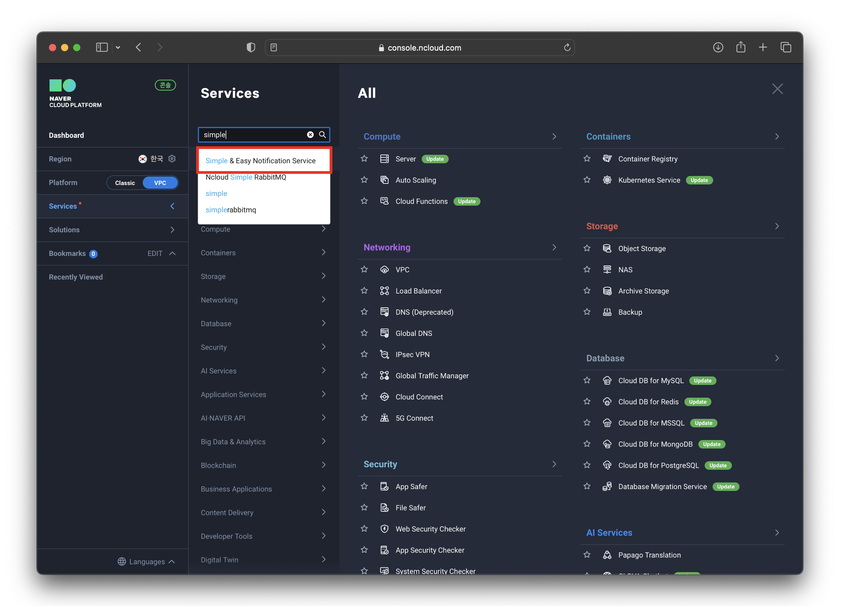Click the Cloud Functions icon

(x=384, y=201)
